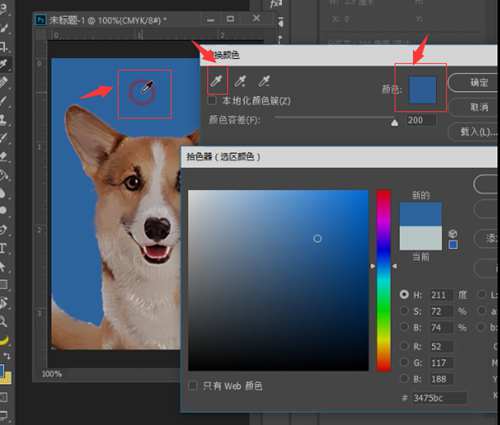Viewport: 500px width, 425px height.
Task: Maximize the 未标题-1 document window
Action: [230, 19]
